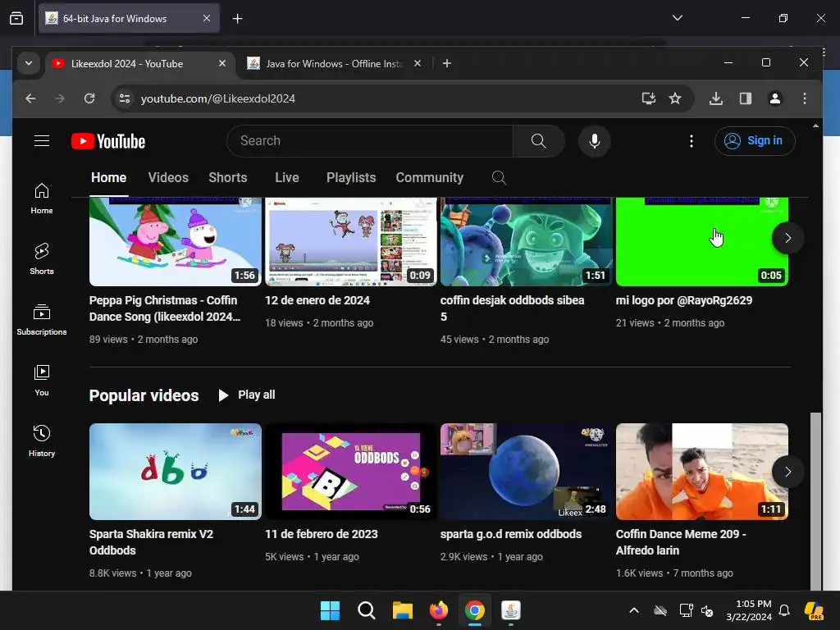Open Chrome three-dot menu
This screenshot has width=840, height=630.
point(804,98)
